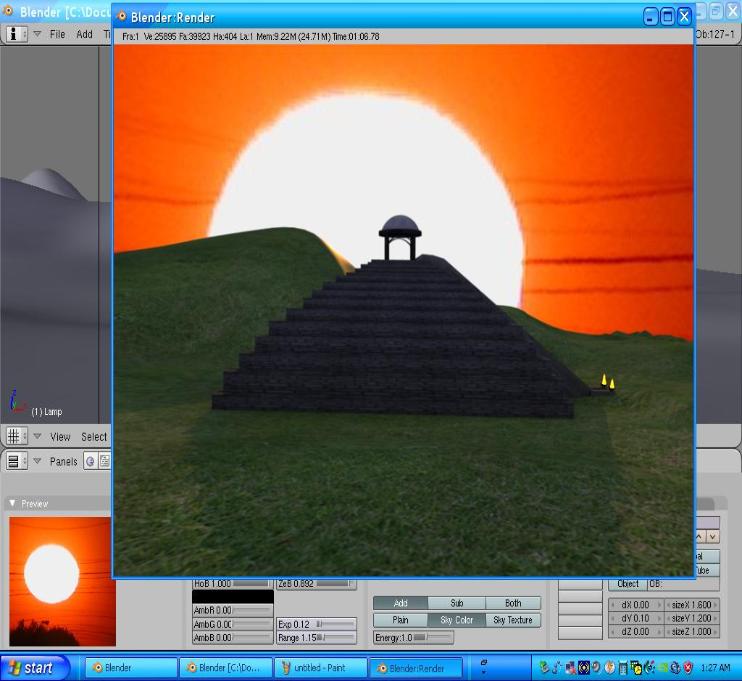Collapse the header menus beside Panels
This screenshot has height=681, width=742.
37,461
